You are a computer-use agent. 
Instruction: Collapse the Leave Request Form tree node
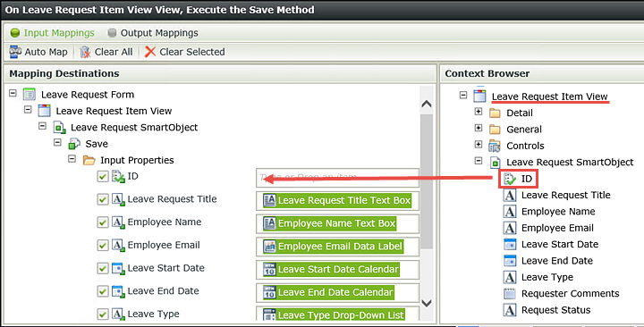13,93
